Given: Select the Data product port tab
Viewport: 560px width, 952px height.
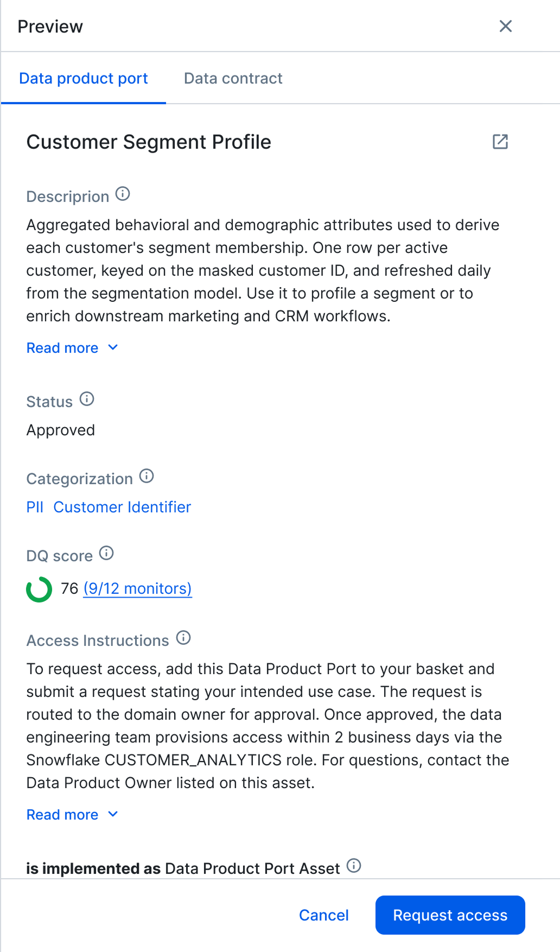Looking at the screenshot, I should (x=84, y=78).
